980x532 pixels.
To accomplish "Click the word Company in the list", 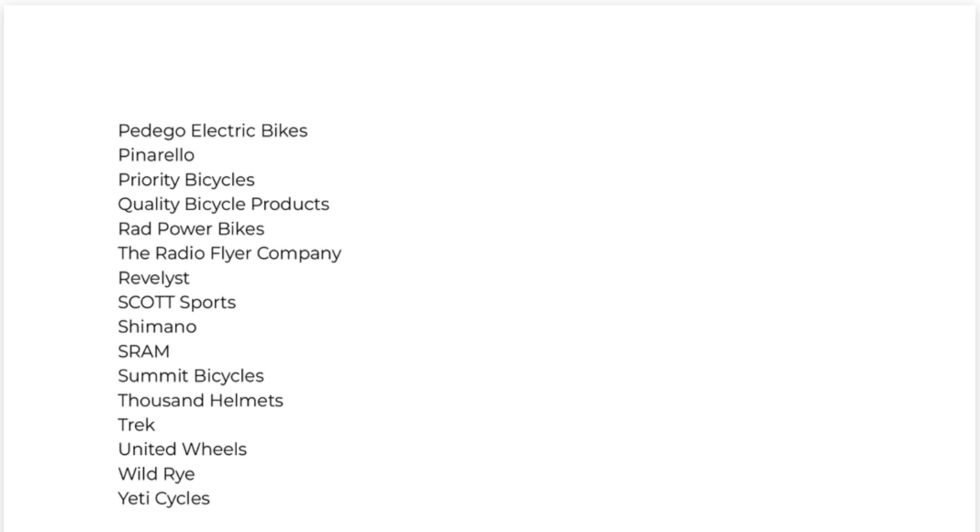I will tap(298, 254).
